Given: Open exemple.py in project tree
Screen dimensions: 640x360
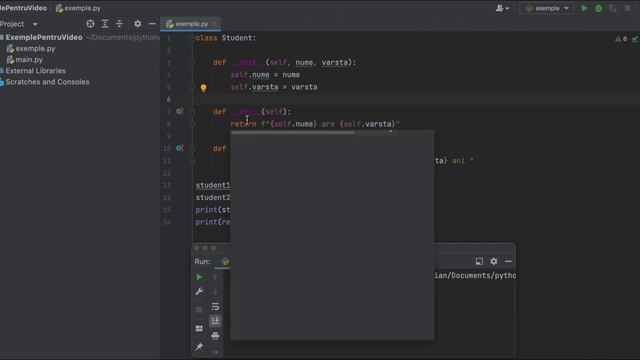Looking at the screenshot, I should click(x=31, y=49).
